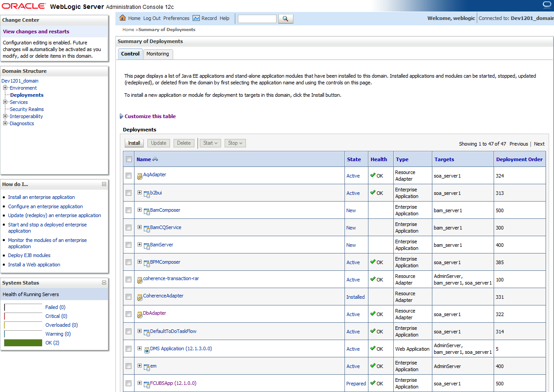The image size is (554, 392).
Task: Open the Start dropdown button
Action: [x=210, y=143]
